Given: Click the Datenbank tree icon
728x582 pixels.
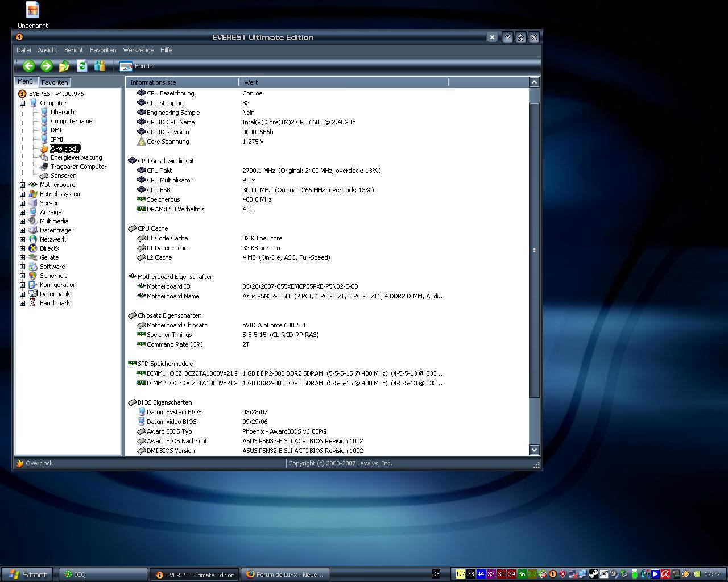Looking at the screenshot, I should click(x=33, y=294).
